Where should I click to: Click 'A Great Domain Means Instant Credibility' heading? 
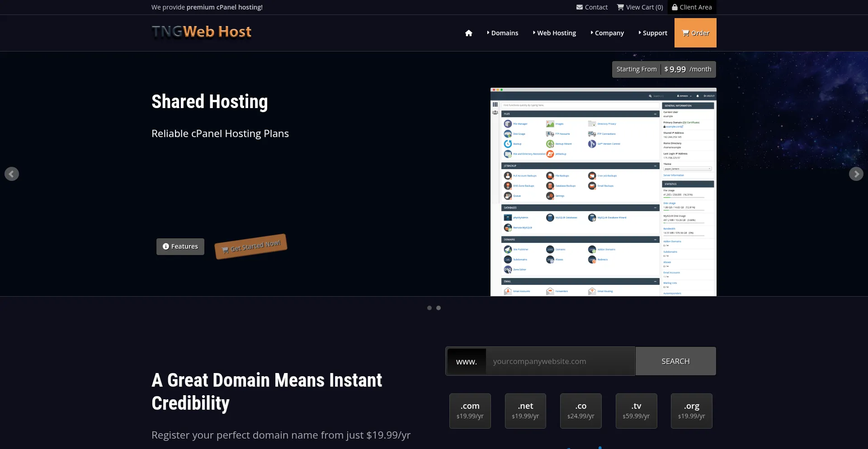[x=267, y=392]
